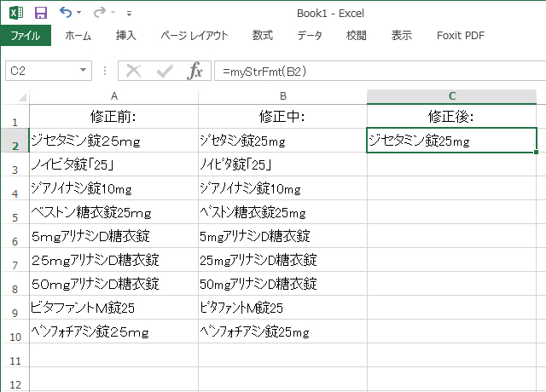Expand the Name Box dropdown arrow
This screenshot has height=392, width=546.
click(x=83, y=71)
